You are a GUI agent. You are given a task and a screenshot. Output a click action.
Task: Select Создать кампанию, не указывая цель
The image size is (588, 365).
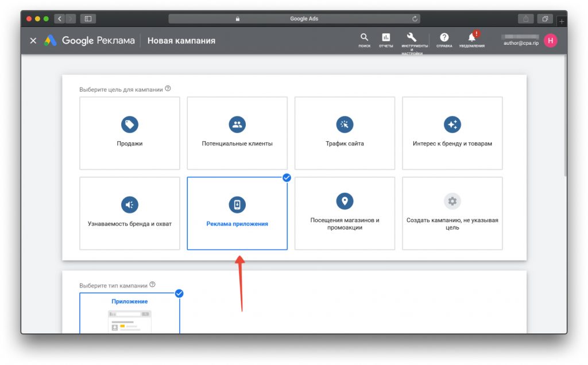point(452,213)
